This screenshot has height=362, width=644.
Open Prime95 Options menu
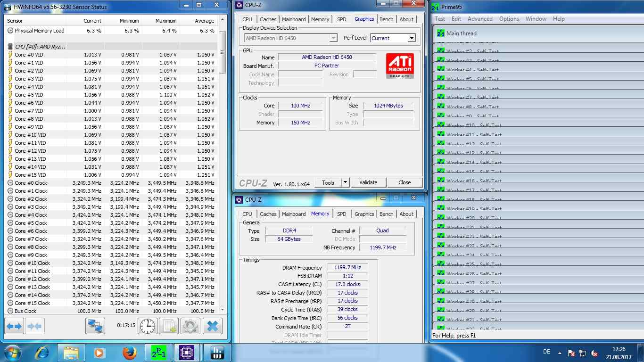pos(509,19)
